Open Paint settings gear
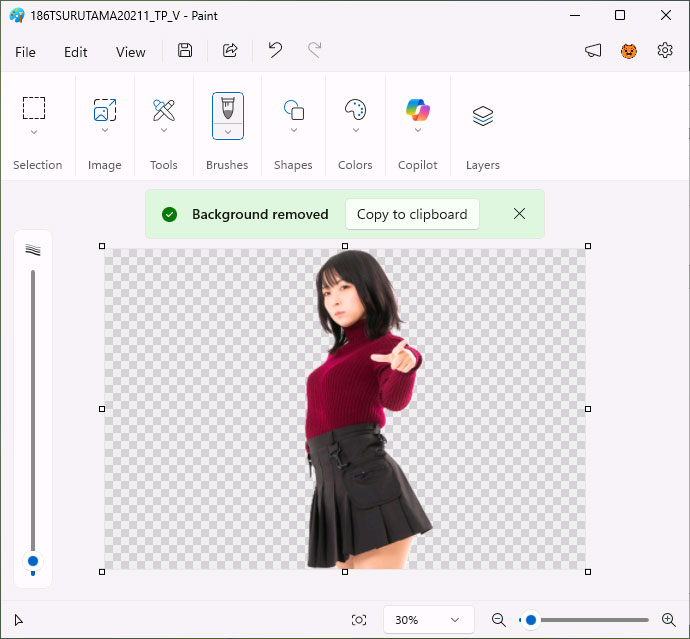This screenshot has height=639, width=690. (x=665, y=51)
